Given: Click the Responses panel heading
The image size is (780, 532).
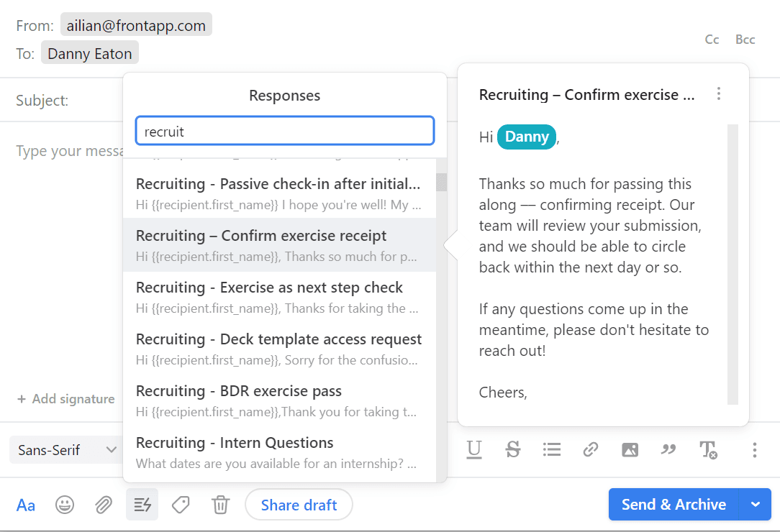Looking at the screenshot, I should coord(284,96).
